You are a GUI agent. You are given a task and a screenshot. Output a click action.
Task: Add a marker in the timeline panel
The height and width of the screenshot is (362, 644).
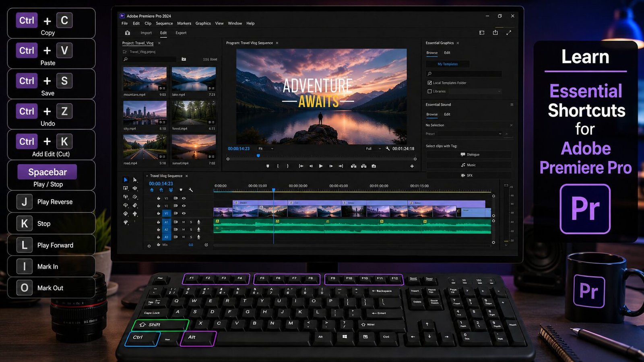click(181, 190)
